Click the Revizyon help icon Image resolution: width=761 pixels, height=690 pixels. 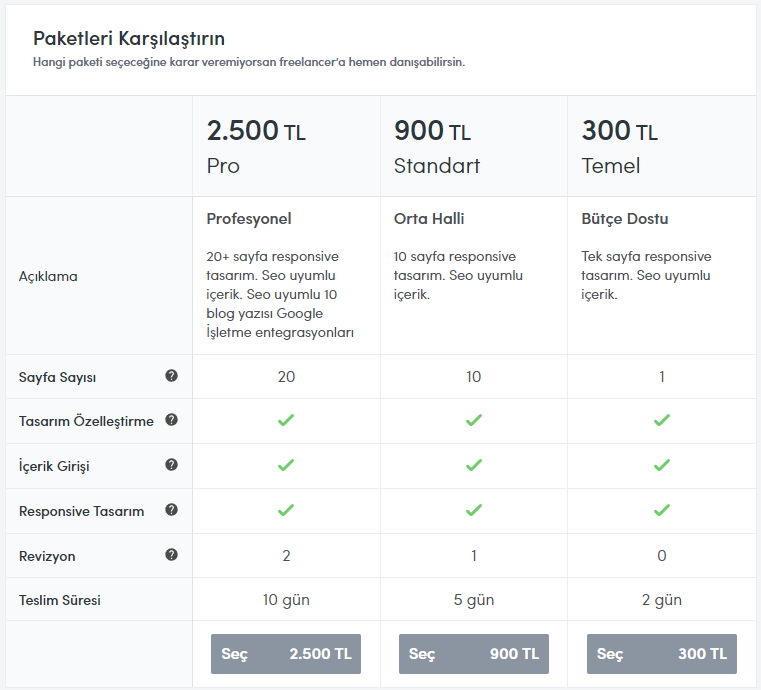tap(171, 555)
